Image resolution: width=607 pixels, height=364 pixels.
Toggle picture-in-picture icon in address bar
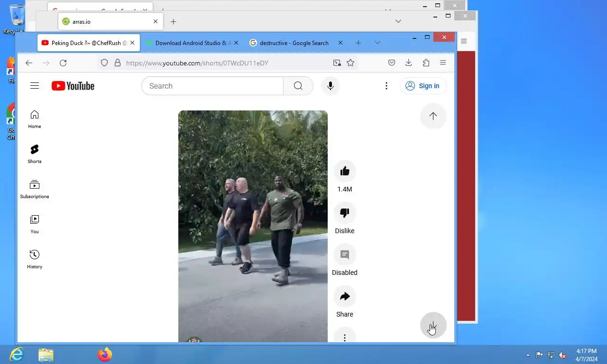[x=337, y=63]
